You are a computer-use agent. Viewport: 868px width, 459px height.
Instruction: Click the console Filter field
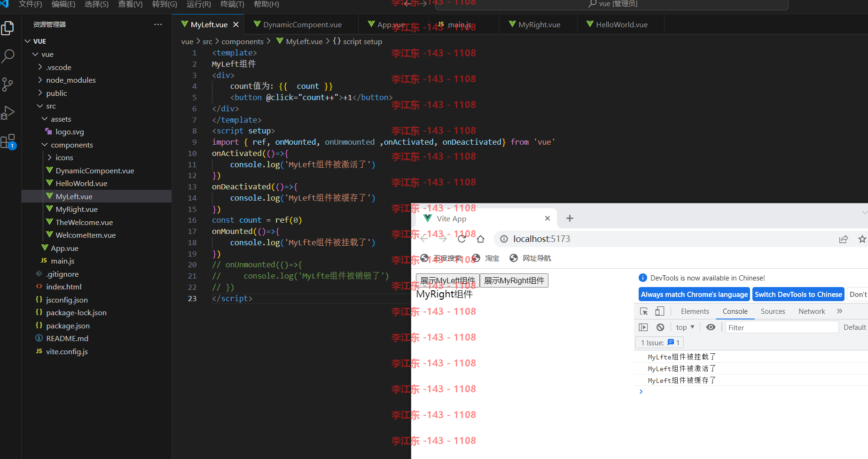[x=782, y=327]
